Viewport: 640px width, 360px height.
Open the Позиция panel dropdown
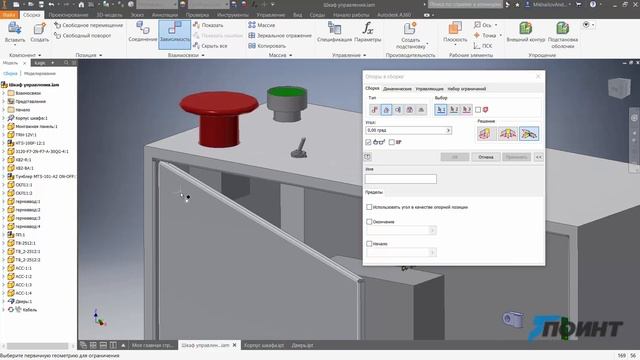pyautogui.click(x=89, y=55)
